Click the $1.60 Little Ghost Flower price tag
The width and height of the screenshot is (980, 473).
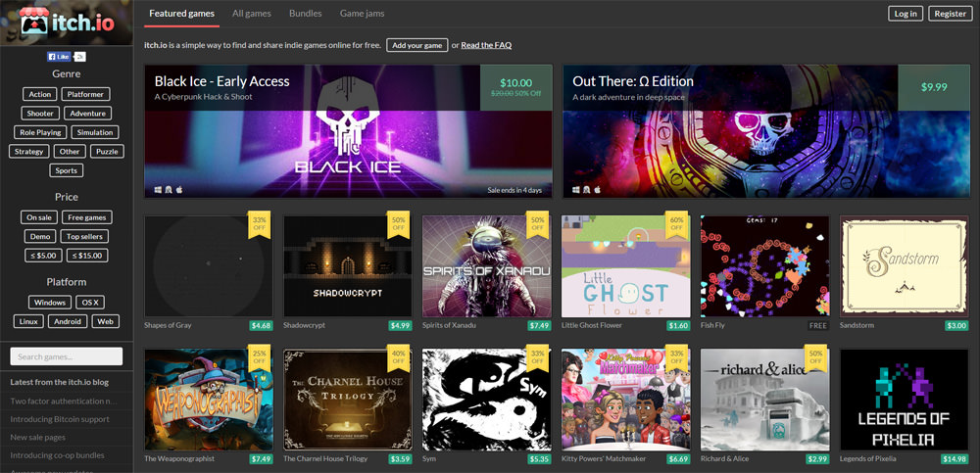(x=678, y=325)
